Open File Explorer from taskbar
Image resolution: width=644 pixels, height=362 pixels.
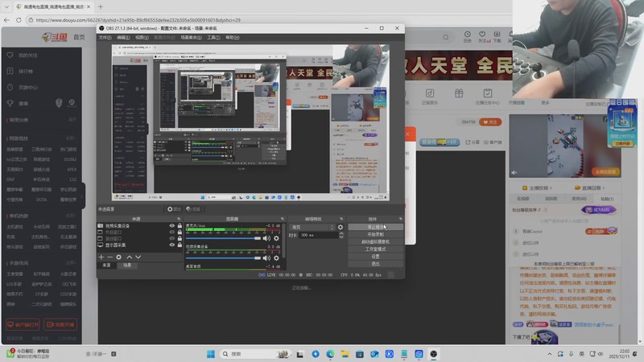[345, 354]
